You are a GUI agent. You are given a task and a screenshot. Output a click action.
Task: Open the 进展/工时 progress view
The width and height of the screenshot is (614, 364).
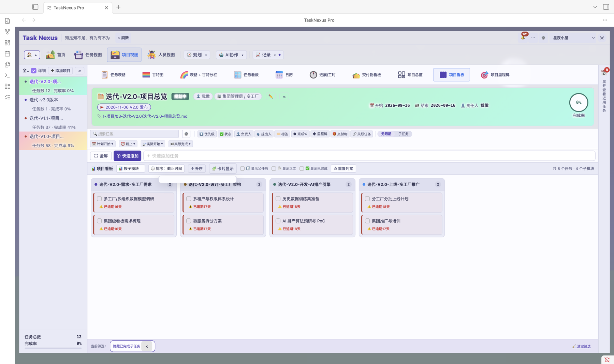click(x=322, y=75)
